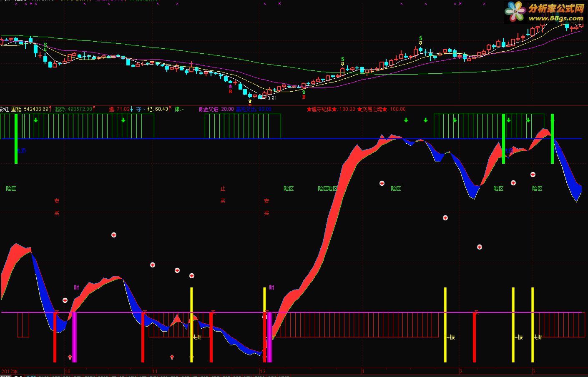Click the B signal under the green arrow

coord(304,97)
